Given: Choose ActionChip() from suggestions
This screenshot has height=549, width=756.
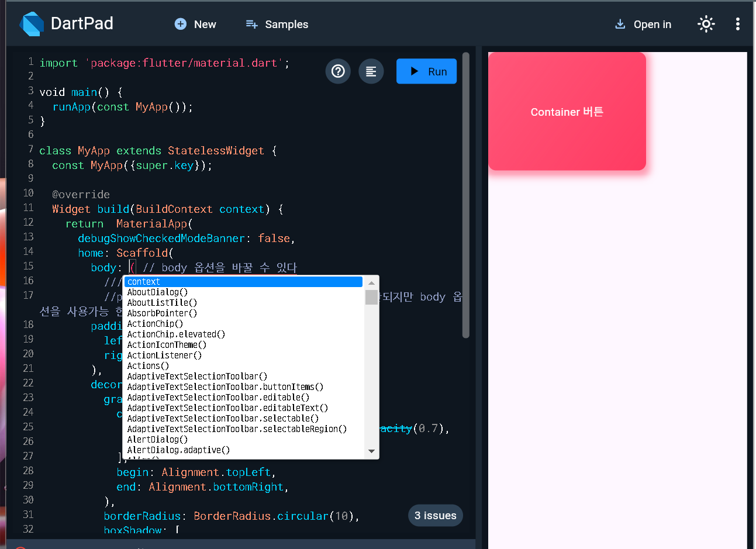Looking at the screenshot, I should click(243, 324).
